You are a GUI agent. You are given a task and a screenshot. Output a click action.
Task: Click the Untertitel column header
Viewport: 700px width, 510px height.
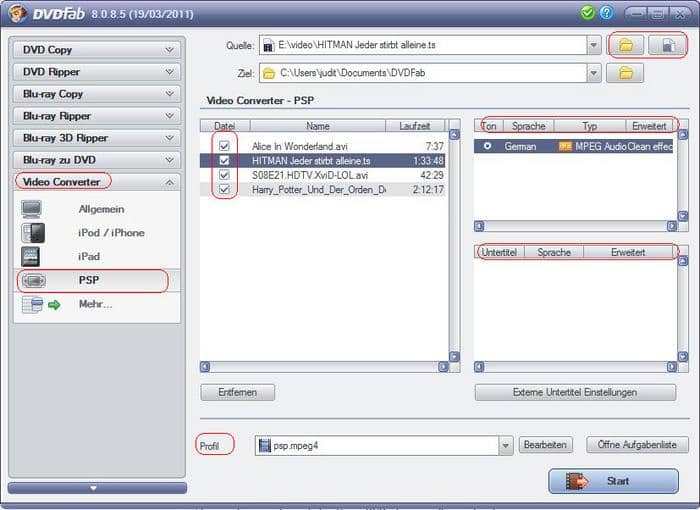point(499,252)
